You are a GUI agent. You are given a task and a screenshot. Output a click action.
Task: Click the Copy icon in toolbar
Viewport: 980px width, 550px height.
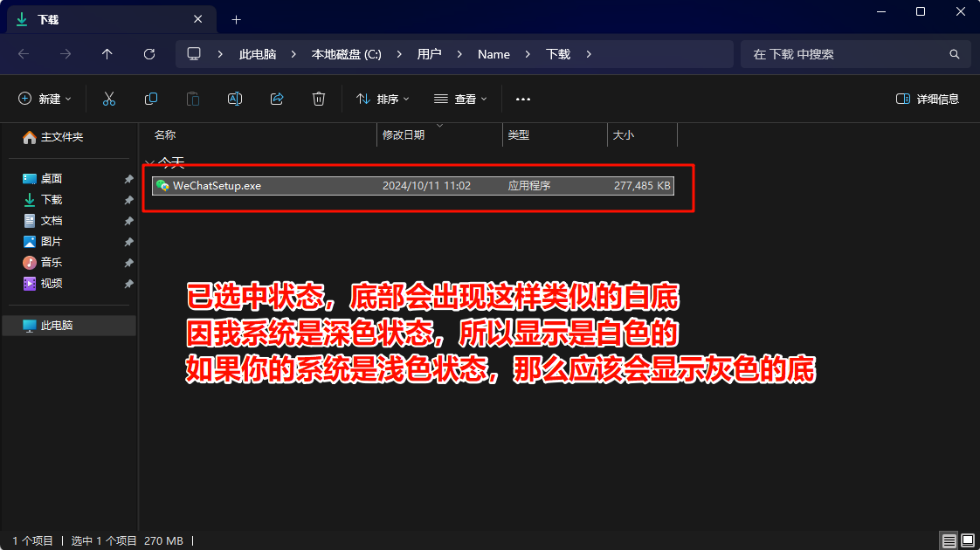coord(151,100)
